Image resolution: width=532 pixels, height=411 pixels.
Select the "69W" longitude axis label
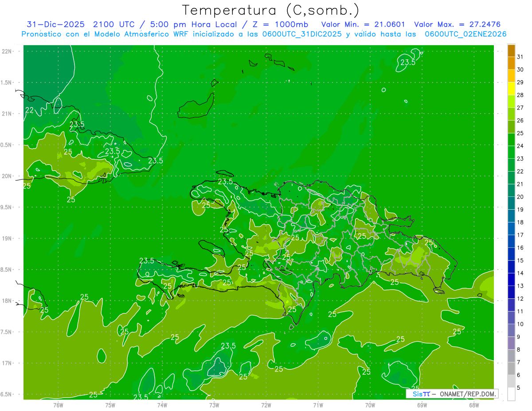pos(422,405)
